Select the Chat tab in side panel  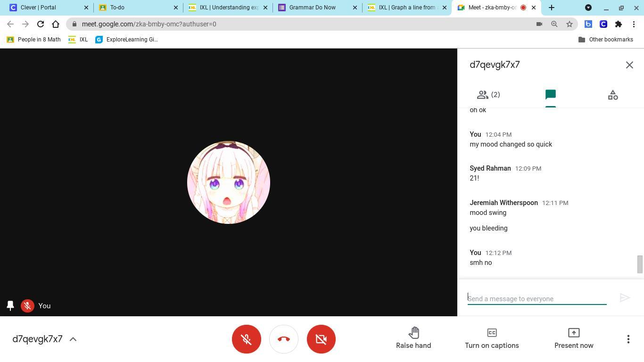pos(550,95)
